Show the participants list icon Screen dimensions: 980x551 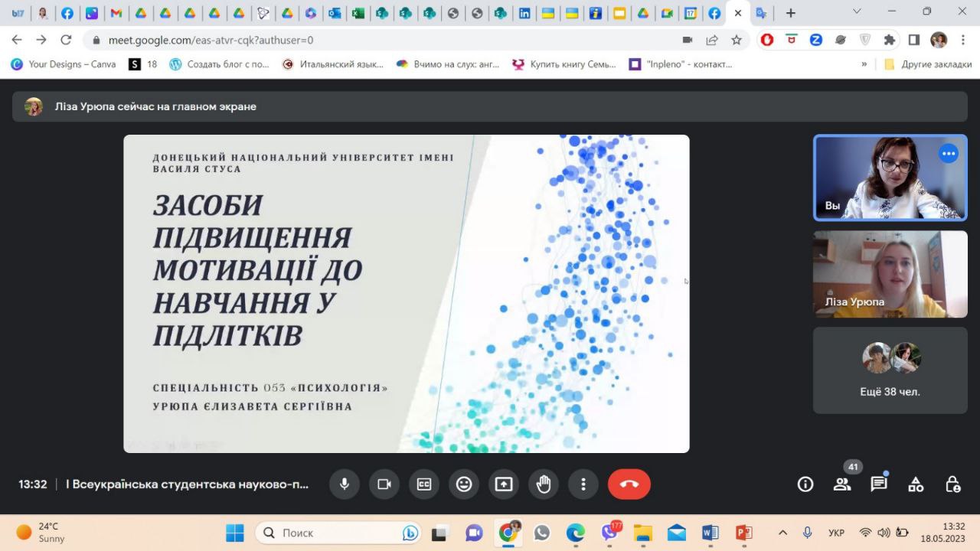pos(842,484)
